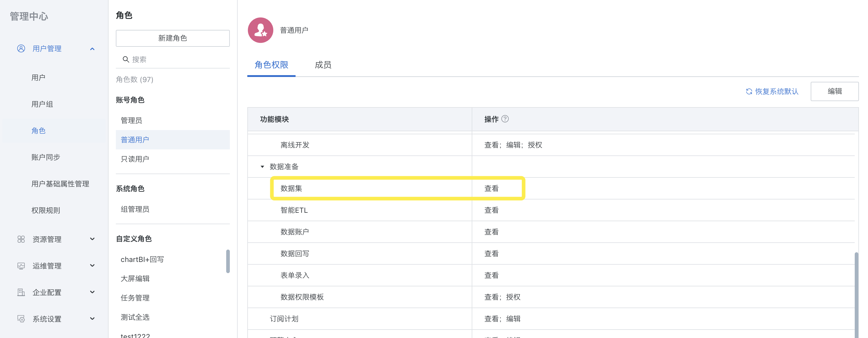The height and width of the screenshot is (338, 868).
Task: Collapse the 数据准备 tree arrow
Action: [262, 167]
